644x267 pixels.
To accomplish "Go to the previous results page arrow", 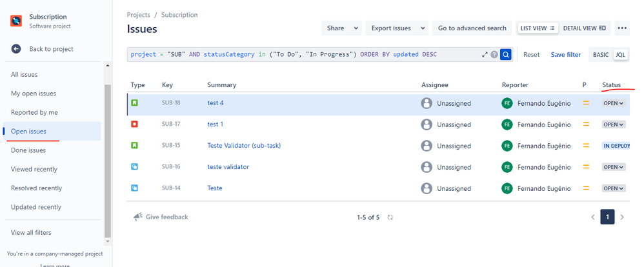I will (592, 217).
